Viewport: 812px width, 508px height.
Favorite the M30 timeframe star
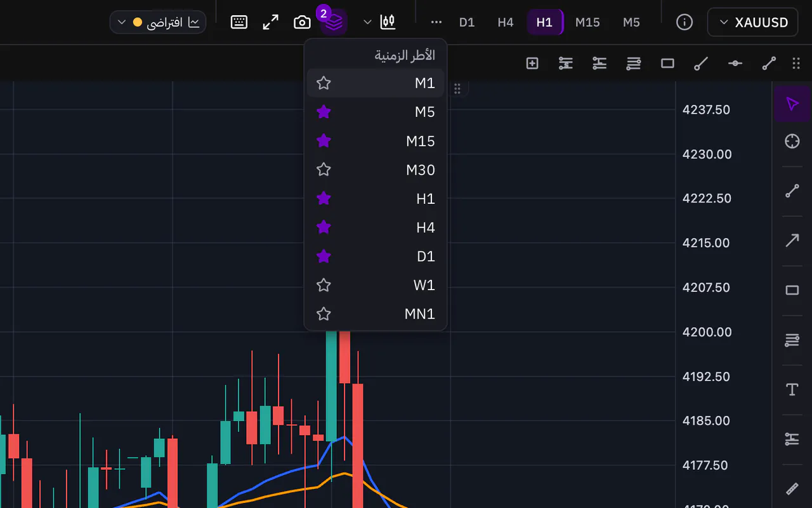click(324, 170)
